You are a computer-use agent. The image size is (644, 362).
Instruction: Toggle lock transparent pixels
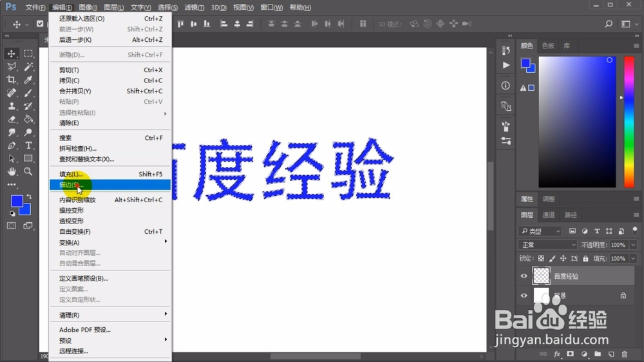[x=541, y=258]
